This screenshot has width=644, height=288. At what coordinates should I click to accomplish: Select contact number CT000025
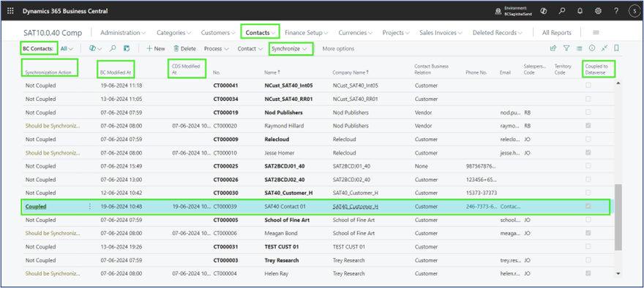click(x=225, y=166)
